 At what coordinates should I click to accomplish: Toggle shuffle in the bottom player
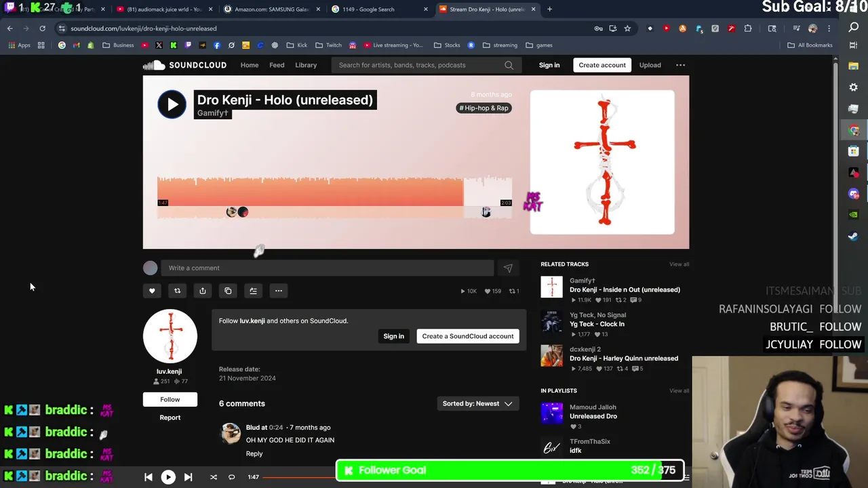tap(213, 477)
